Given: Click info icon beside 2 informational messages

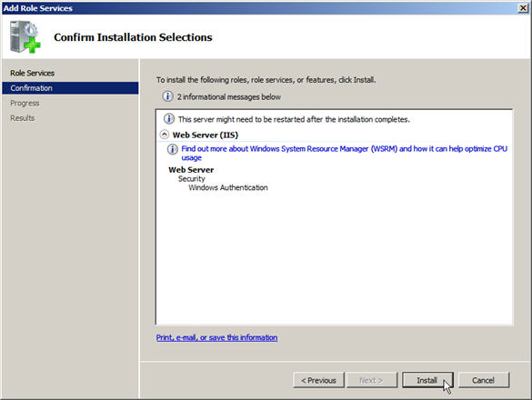Looking at the screenshot, I should pyautogui.click(x=167, y=96).
